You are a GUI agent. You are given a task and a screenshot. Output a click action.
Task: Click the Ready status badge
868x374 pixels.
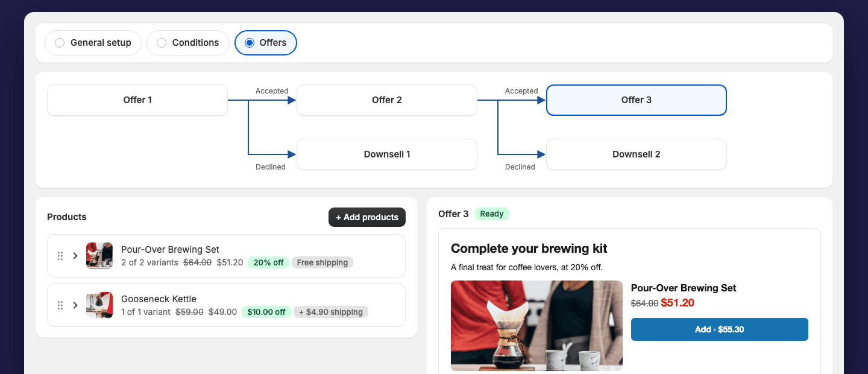pyautogui.click(x=492, y=214)
